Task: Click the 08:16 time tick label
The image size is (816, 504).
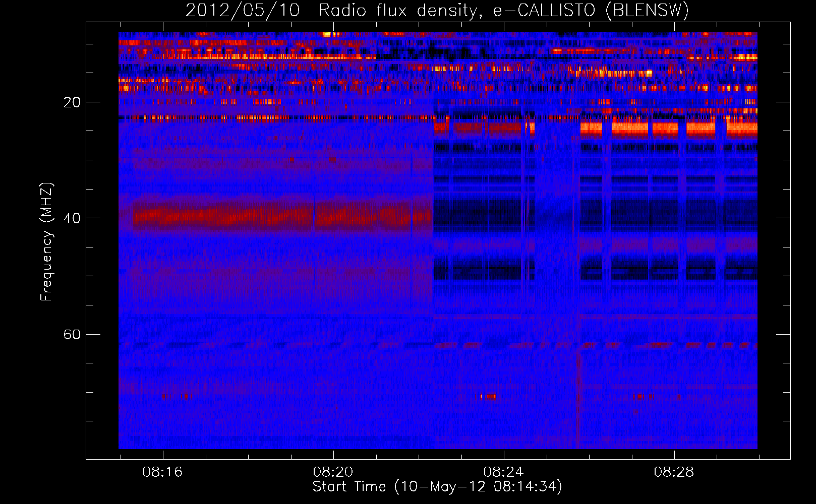Action: pyautogui.click(x=162, y=472)
